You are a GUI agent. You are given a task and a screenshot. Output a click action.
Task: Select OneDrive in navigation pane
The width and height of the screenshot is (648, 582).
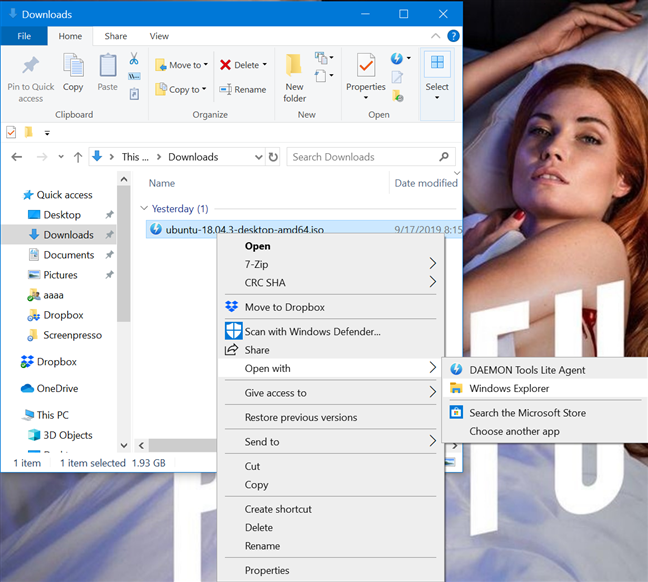(x=57, y=389)
